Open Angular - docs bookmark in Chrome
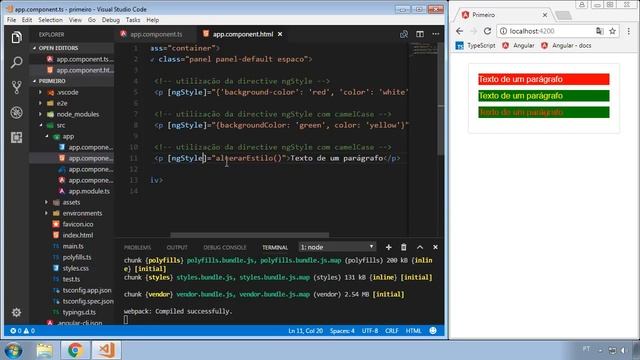 (566, 46)
